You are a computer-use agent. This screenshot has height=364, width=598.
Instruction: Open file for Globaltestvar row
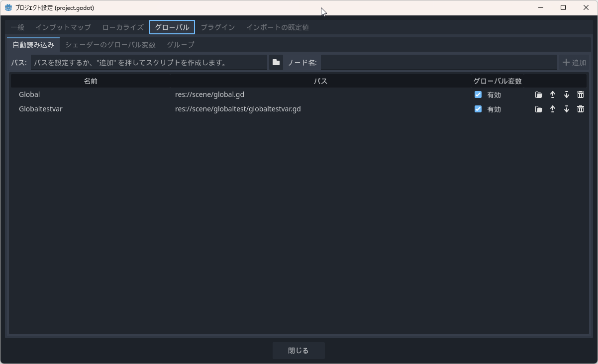click(538, 109)
